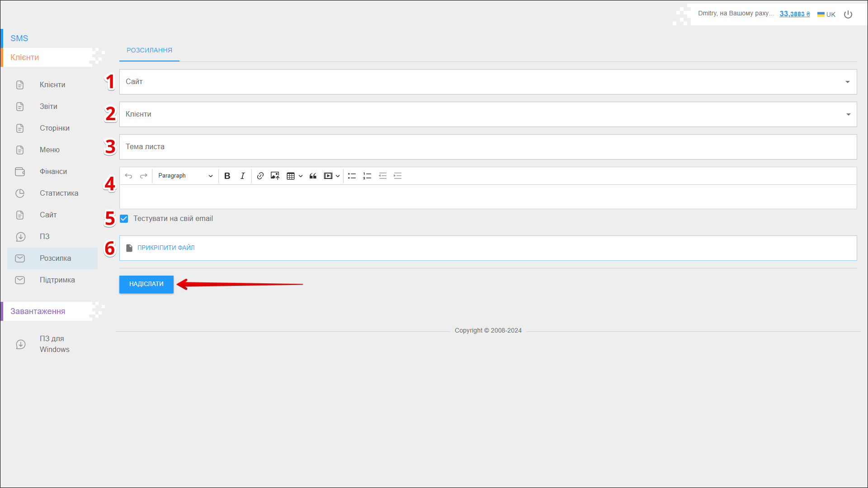Open Статистика in the sidebar menu
Screen dimensions: 868x488
coord(59,193)
